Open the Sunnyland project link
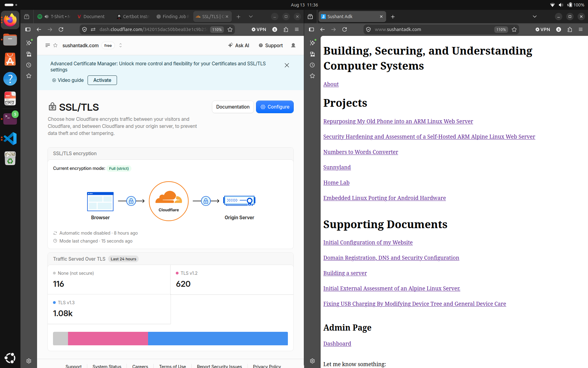 [x=337, y=167]
